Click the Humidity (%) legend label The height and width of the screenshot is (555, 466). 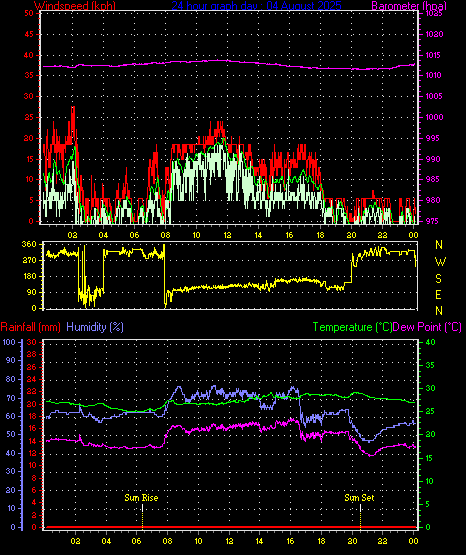[95, 327]
